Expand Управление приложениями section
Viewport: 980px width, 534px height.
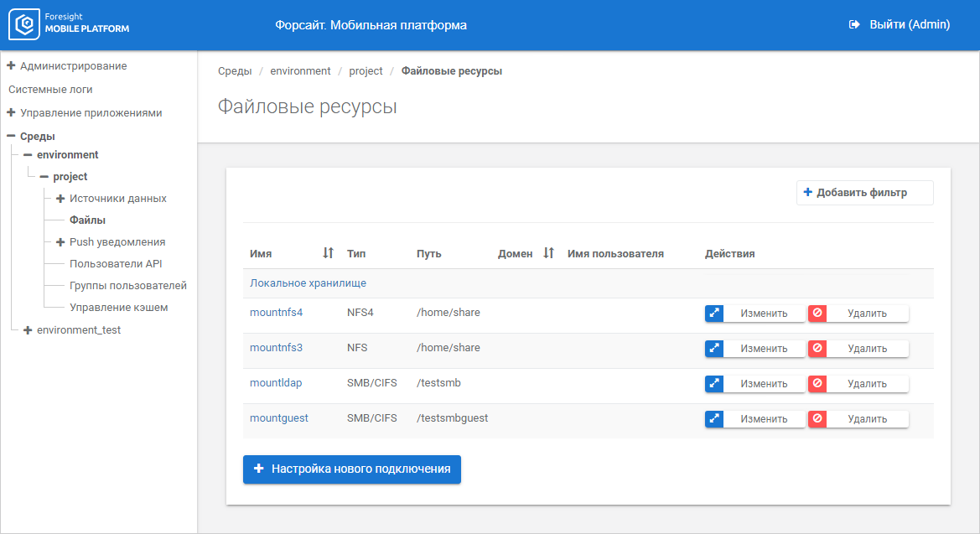tap(12, 112)
